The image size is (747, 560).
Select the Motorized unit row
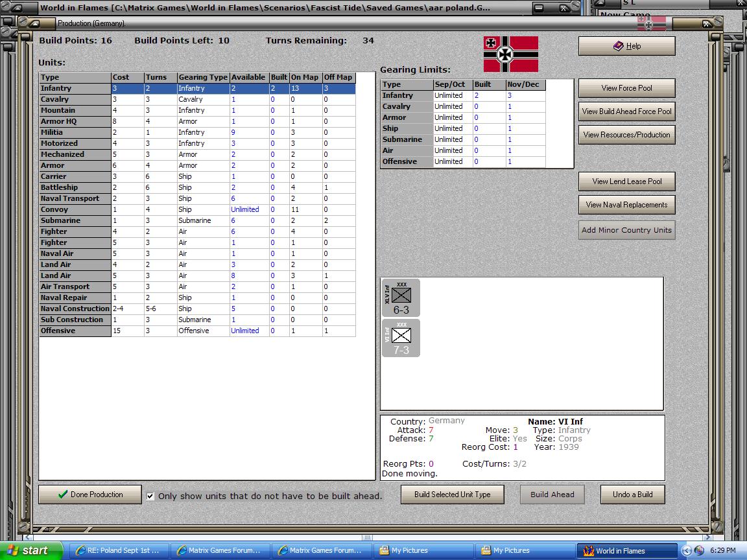point(197,143)
